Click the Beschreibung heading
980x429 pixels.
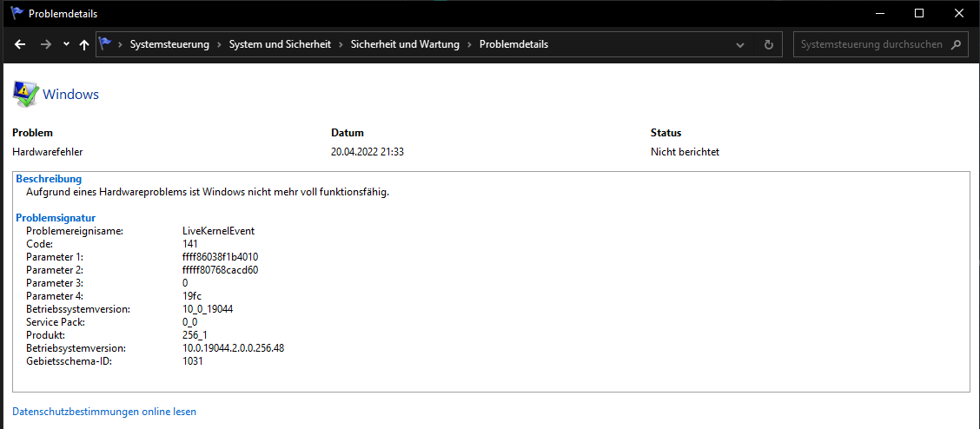(49, 179)
